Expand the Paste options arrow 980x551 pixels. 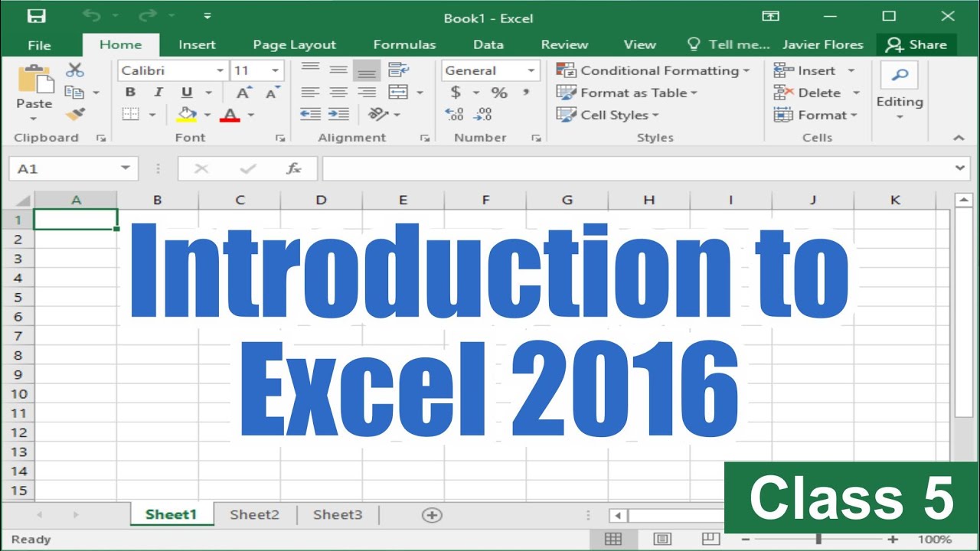[x=34, y=119]
